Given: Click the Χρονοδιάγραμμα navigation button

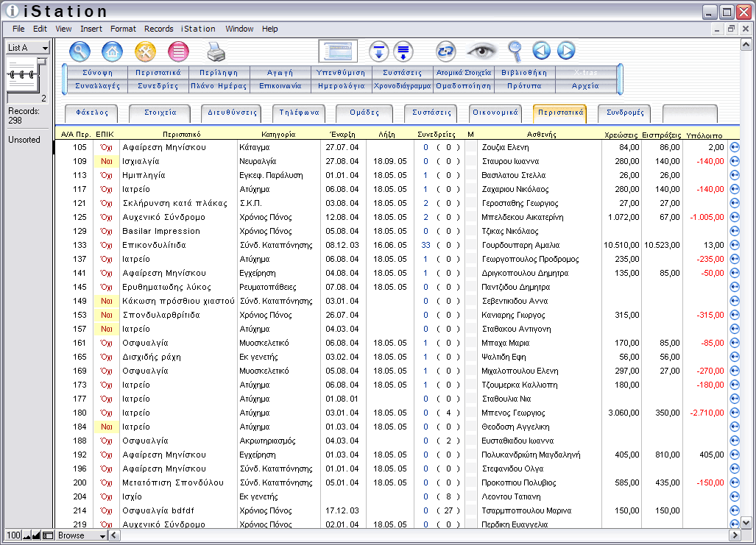Looking at the screenshot, I should pos(402,86).
